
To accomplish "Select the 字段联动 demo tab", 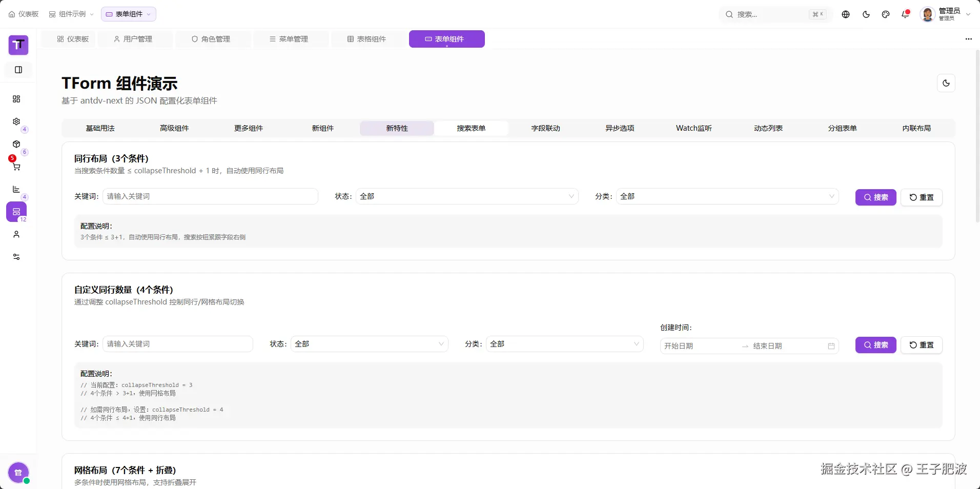I will 546,128.
